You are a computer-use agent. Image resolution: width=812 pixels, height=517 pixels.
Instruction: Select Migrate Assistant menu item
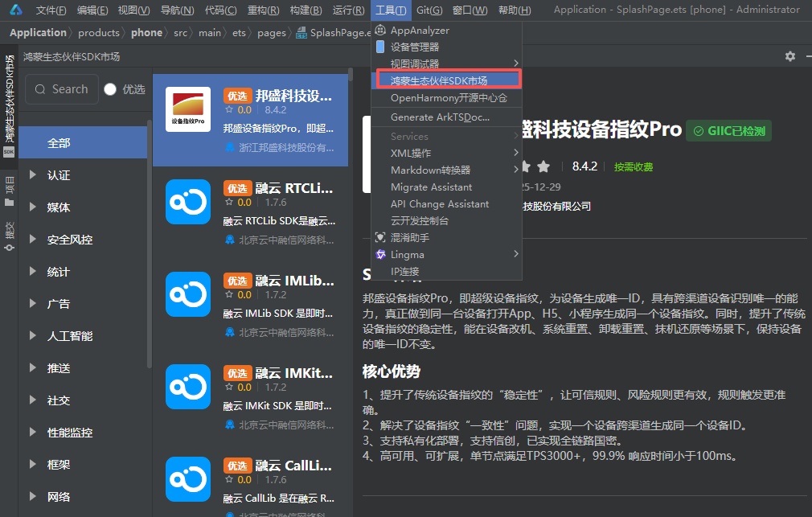click(x=446, y=187)
